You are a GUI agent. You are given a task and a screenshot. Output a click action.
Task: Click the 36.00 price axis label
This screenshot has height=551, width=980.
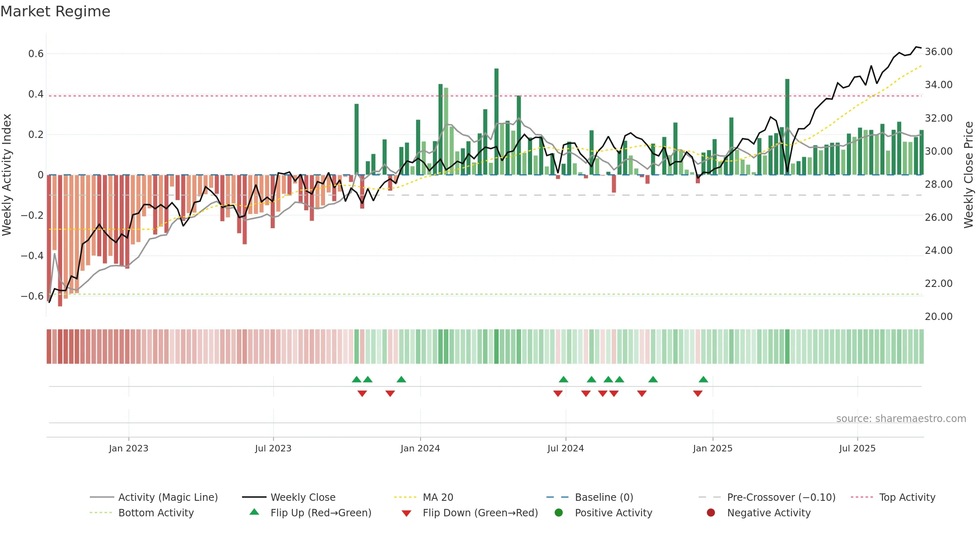pos(939,51)
